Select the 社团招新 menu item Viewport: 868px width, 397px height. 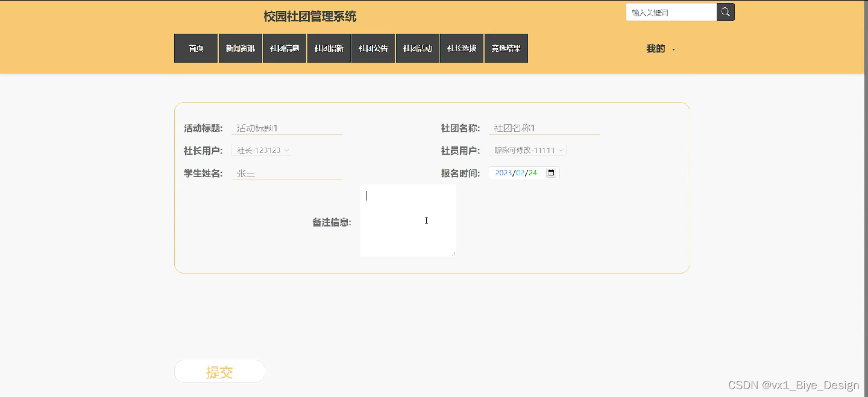(x=329, y=48)
